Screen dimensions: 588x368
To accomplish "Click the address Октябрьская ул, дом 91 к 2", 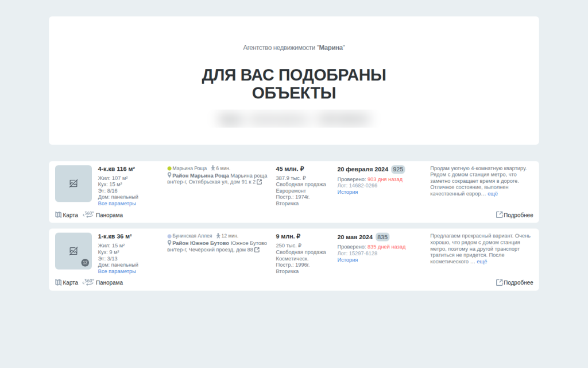I will click(x=222, y=182).
